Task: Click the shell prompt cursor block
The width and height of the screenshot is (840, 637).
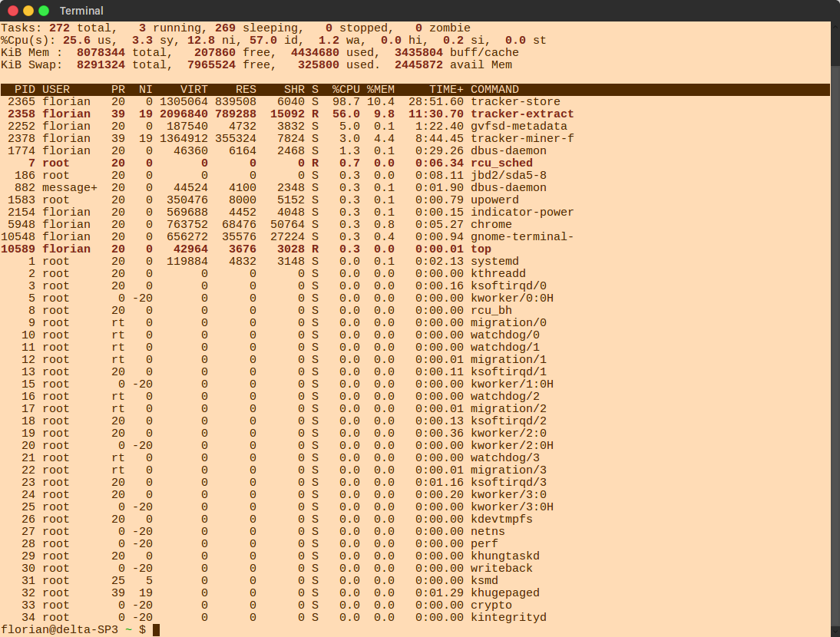Action: pos(156,630)
